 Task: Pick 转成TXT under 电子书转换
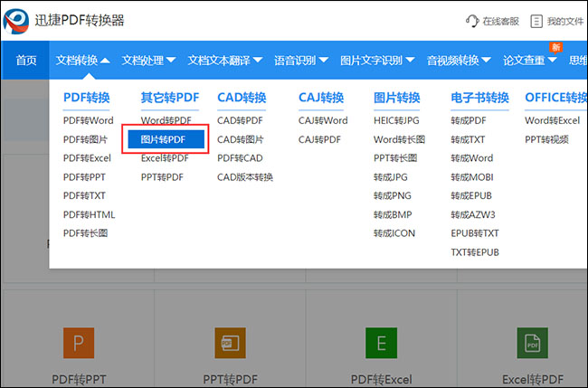[x=468, y=139]
